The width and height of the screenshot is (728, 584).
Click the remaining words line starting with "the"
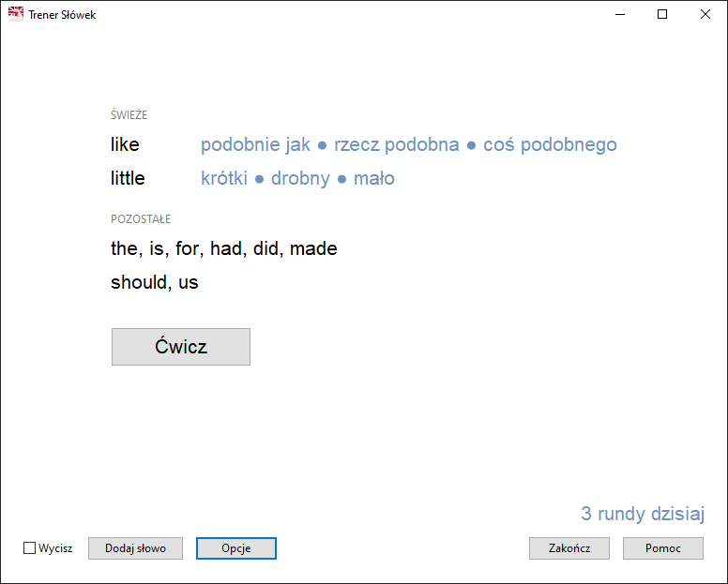[223, 249]
